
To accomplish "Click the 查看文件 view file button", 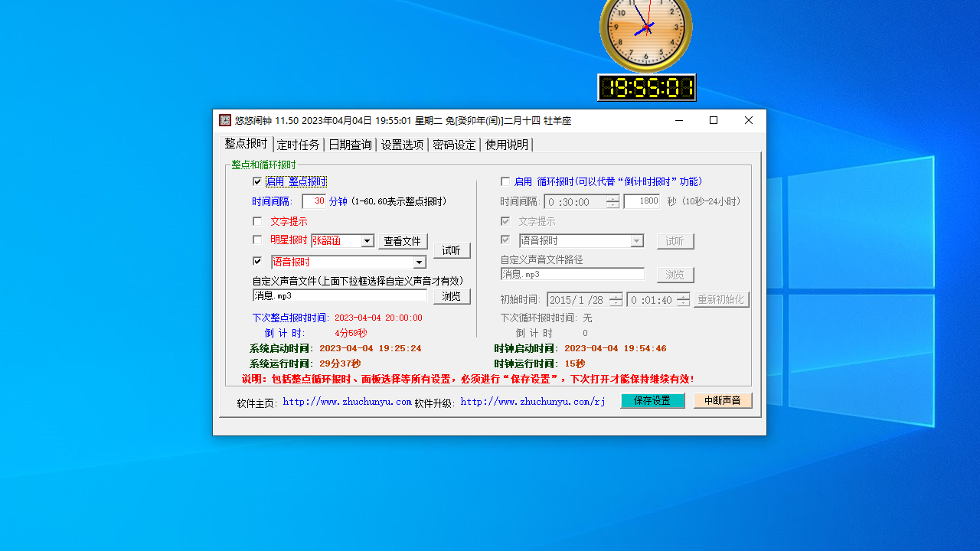I will click(403, 241).
